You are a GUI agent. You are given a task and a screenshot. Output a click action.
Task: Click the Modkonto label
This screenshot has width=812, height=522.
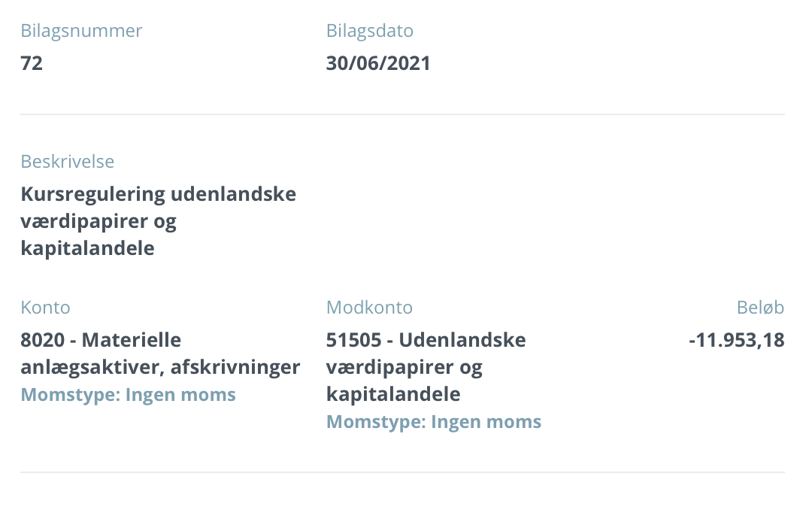pos(369,308)
